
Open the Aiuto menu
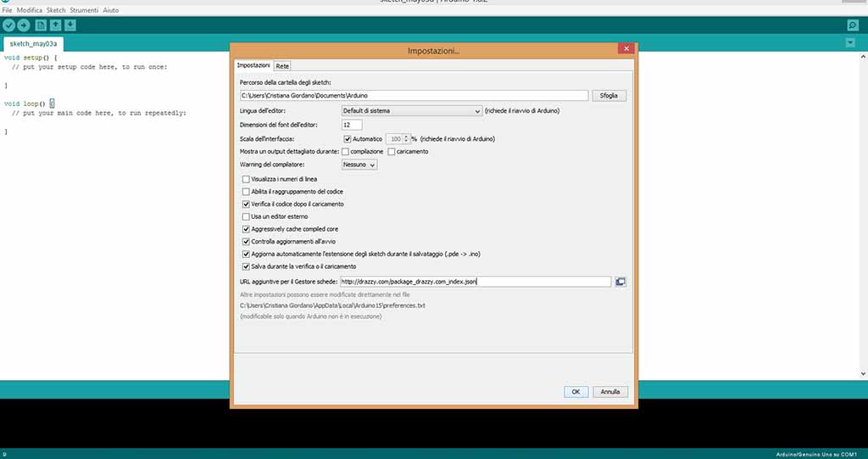point(111,10)
